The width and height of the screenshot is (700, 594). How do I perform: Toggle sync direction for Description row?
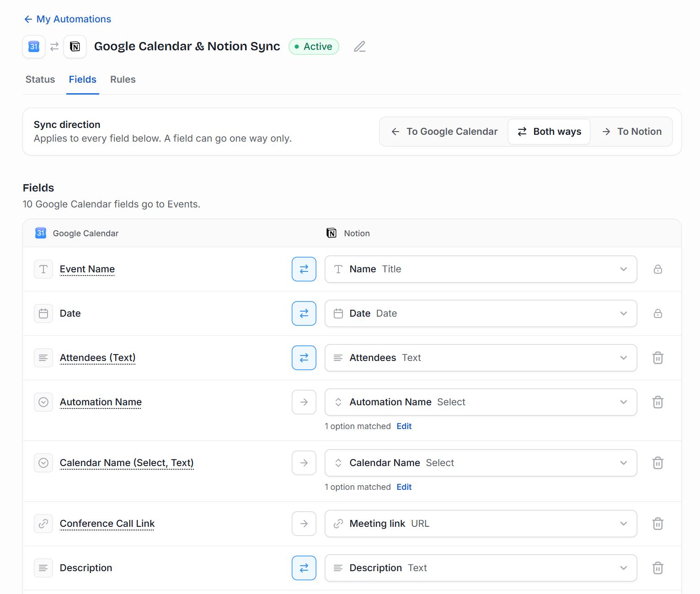tap(304, 568)
